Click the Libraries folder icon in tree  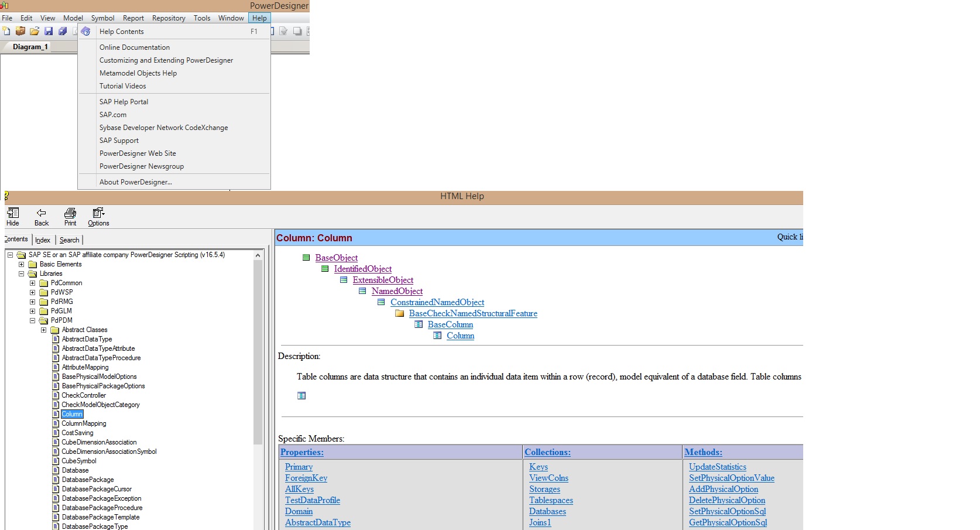[x=32, y=273]
